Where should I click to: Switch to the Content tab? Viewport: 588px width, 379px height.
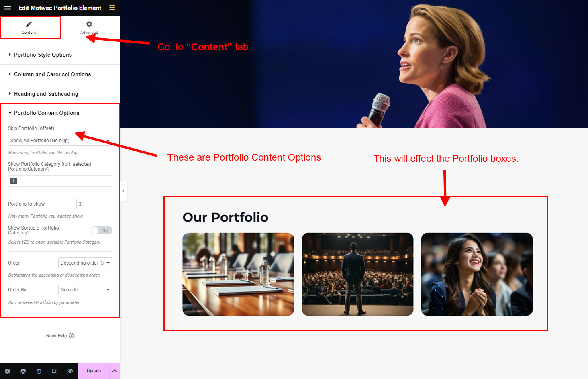pyautogui.click(x=29, y=28)
